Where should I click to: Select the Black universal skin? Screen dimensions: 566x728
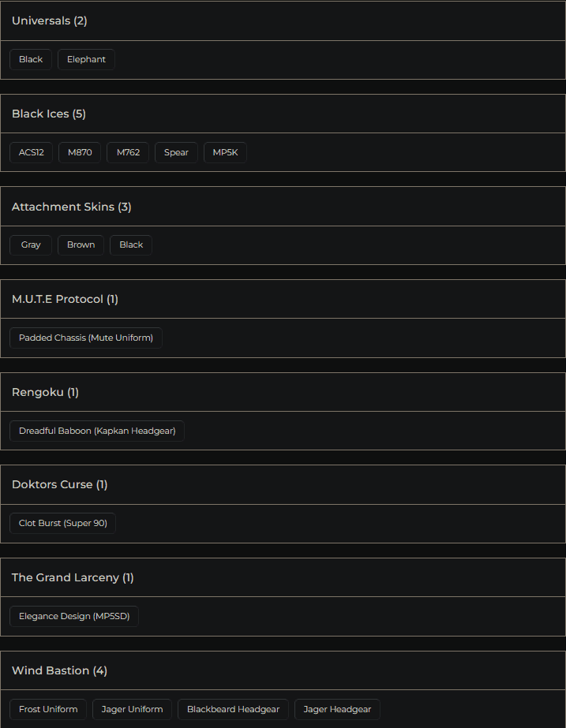coord(31,59)
